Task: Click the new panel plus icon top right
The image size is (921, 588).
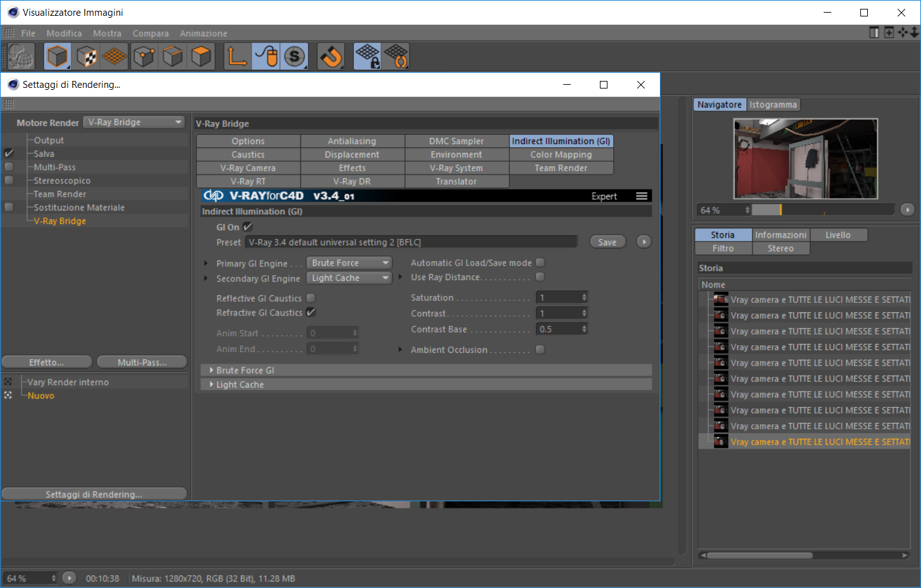Action: (x=889, y=32)
